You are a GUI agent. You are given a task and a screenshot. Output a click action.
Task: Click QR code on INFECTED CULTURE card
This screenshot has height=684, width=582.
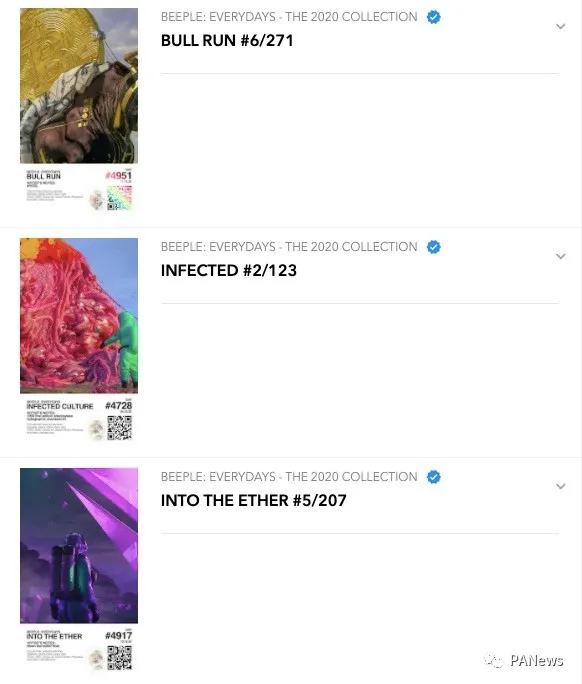[x=120, y=428]
